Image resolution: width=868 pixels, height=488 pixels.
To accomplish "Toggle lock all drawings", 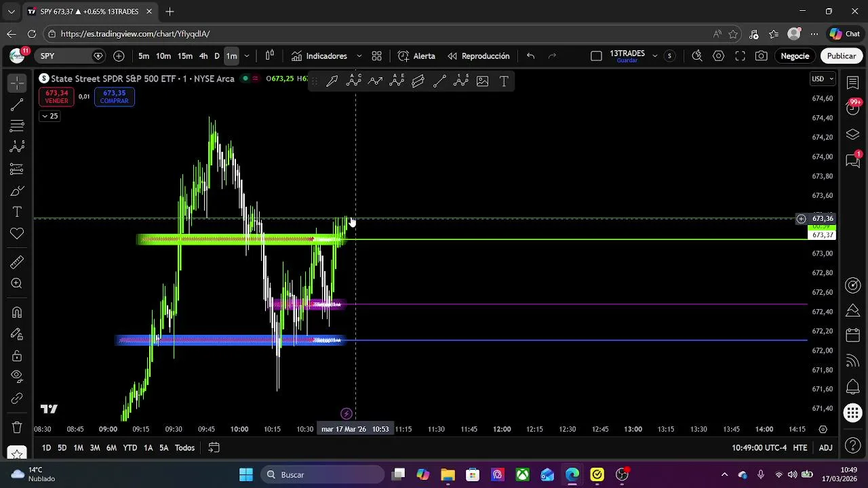I will point(17,356).
